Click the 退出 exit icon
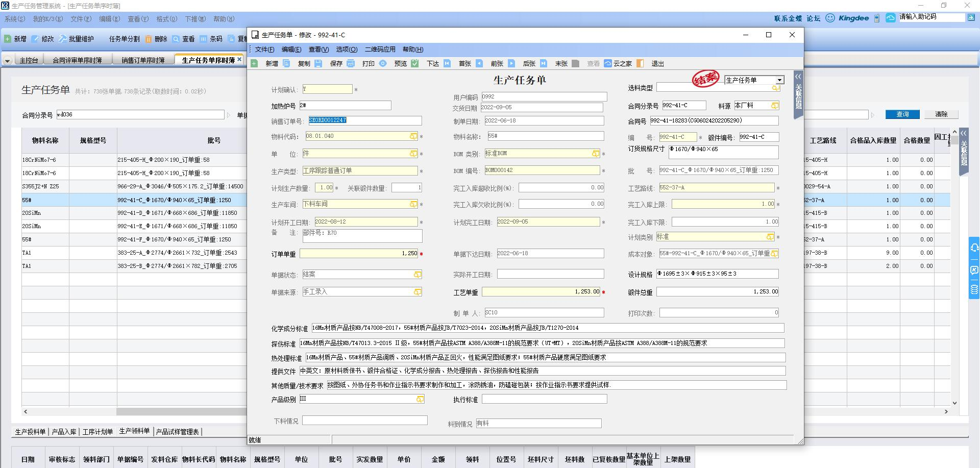The width and height of the screenshot is (980, 468). click(640, 64)
